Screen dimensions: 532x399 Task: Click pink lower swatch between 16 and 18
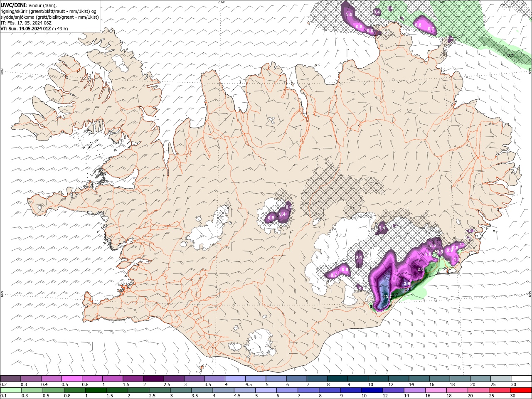coord(436,390)
